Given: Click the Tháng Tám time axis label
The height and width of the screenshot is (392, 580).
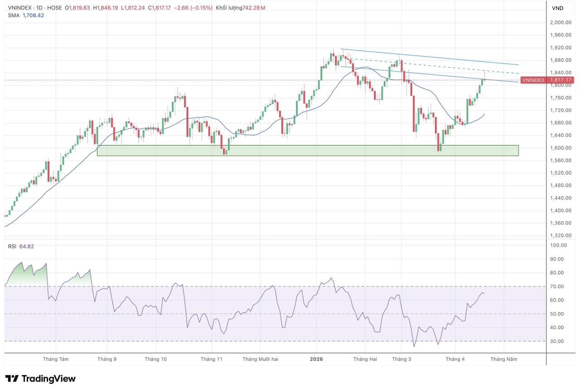Looking at the screenshot, I should [x=56, y=359].
